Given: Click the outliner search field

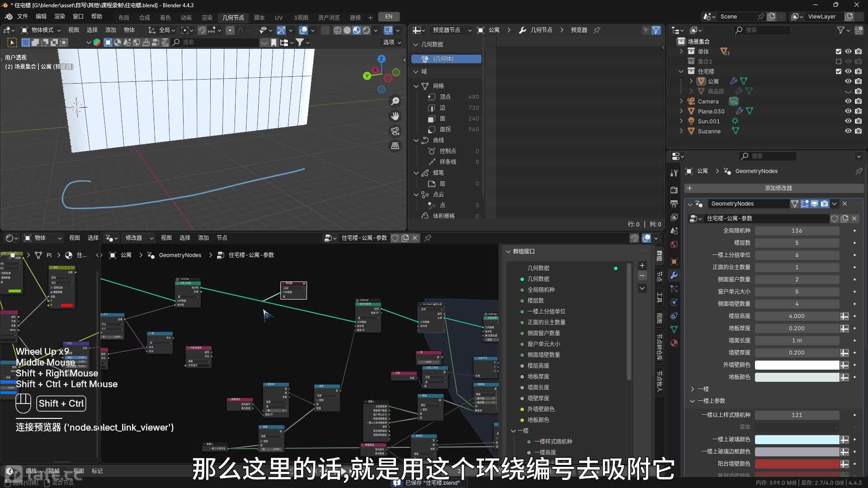Looking at the screenshot, I should (x=761, y=30).
